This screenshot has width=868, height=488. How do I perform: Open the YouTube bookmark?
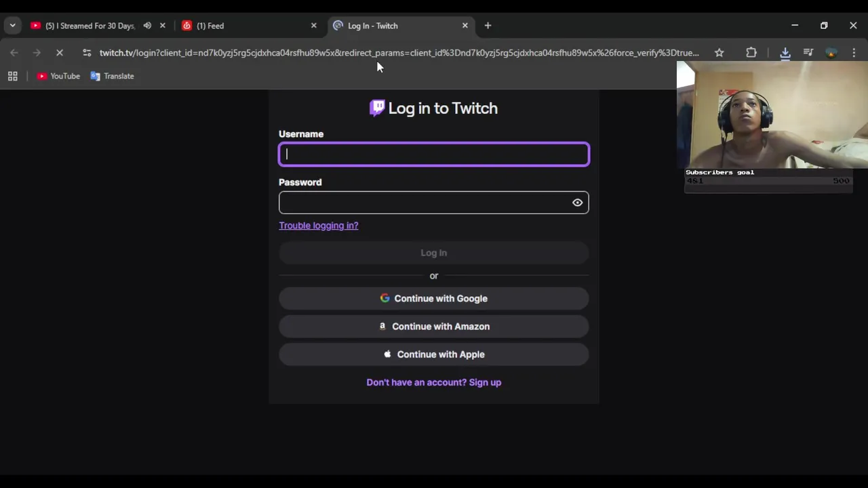[58, 76]
